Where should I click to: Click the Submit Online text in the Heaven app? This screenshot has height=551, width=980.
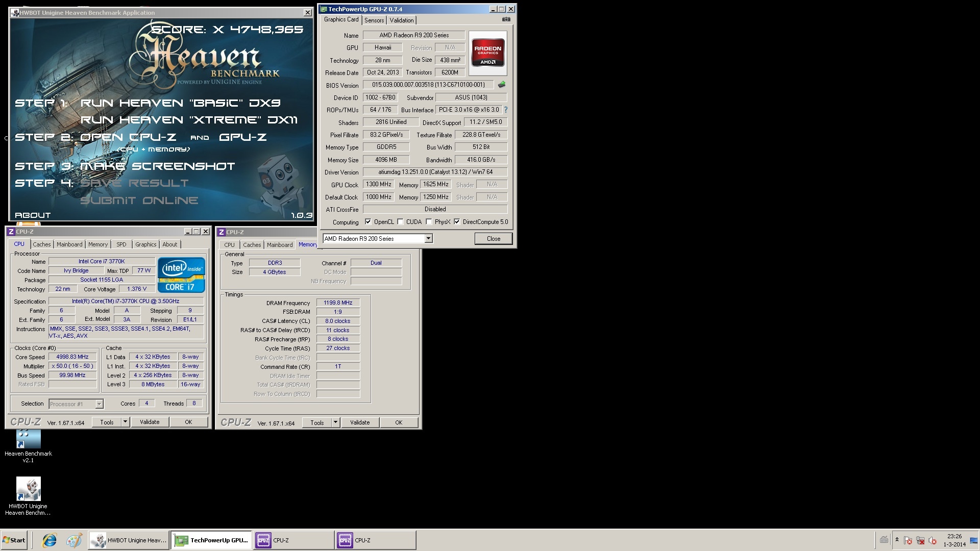pyautogui.click(x=139, y=201)
